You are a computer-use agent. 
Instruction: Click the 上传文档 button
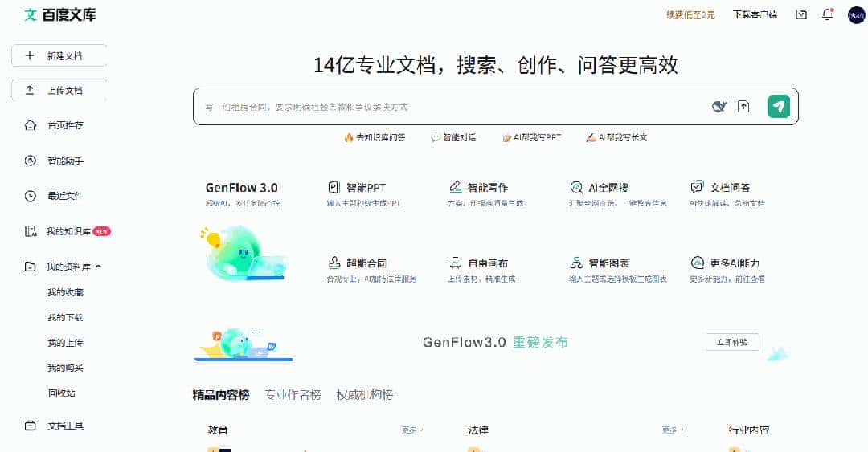[59, 91]
